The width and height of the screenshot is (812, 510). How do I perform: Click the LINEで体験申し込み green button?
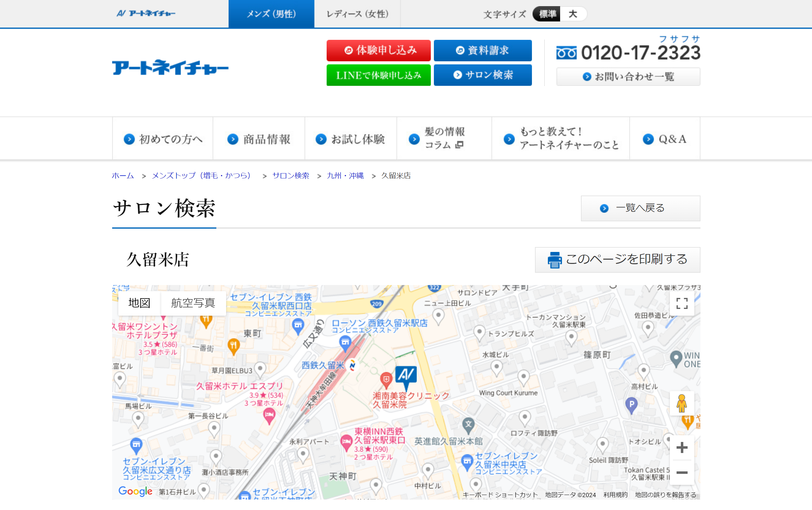tap(378, 75)
